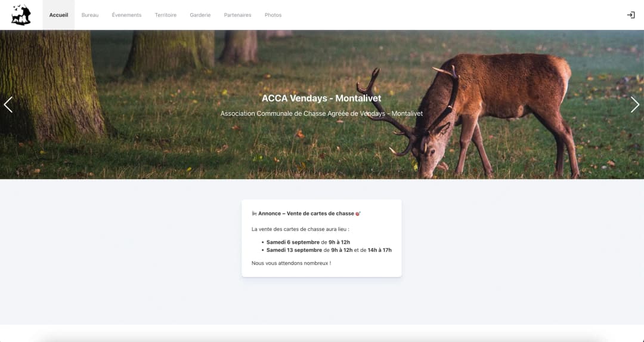Select the Accueil tab

58,15
